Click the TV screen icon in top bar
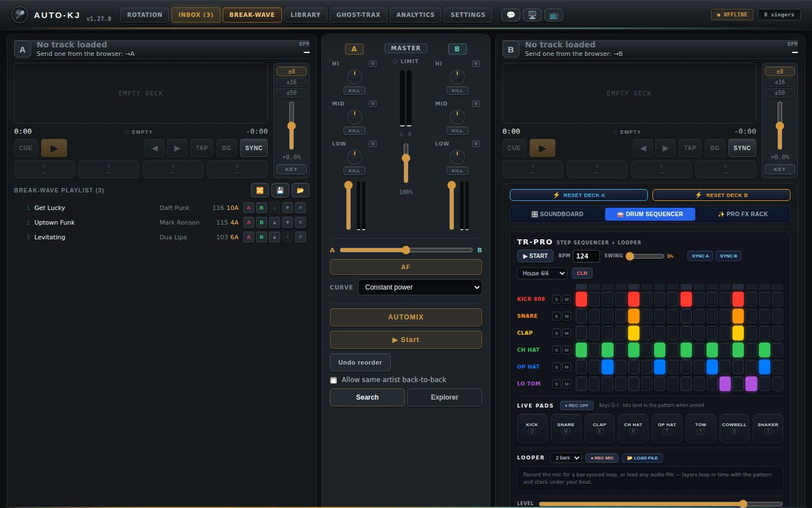This screenshot has height=508, width=812. pos(554,15)
